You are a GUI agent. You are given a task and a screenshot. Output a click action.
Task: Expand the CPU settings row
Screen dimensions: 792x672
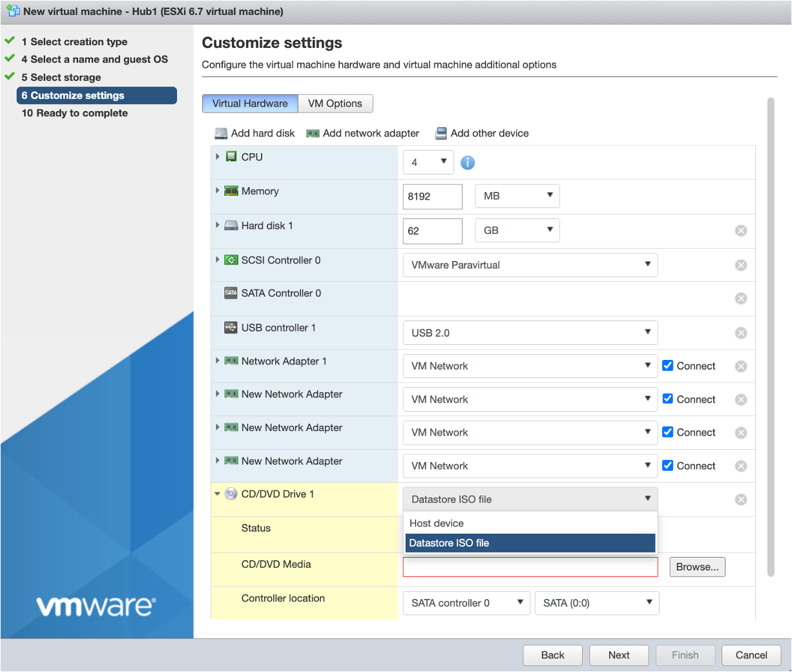coord(218,156)
